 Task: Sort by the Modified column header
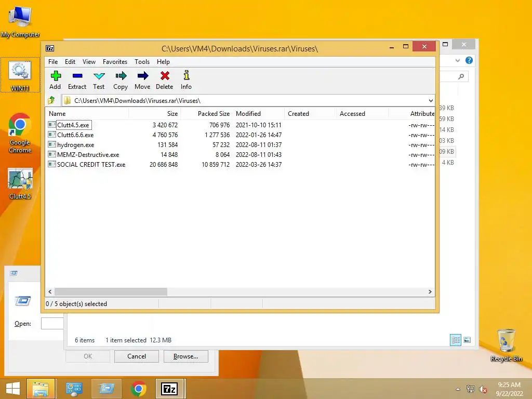259,114
